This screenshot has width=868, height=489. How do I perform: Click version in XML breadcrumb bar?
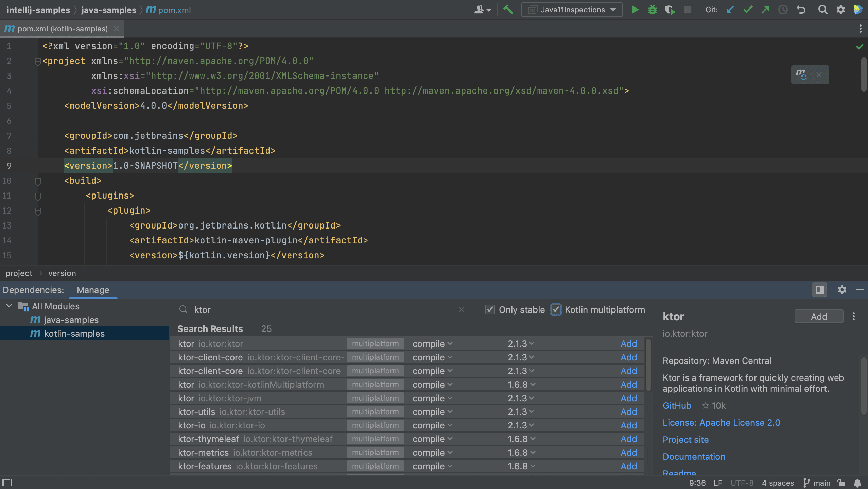coord(62,273)
